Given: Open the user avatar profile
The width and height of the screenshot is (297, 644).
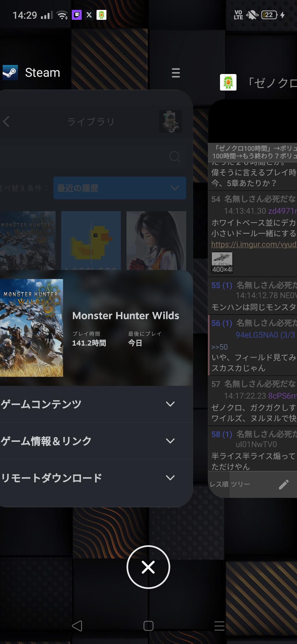Looking at the screenshot, I should tap(170, 121).
